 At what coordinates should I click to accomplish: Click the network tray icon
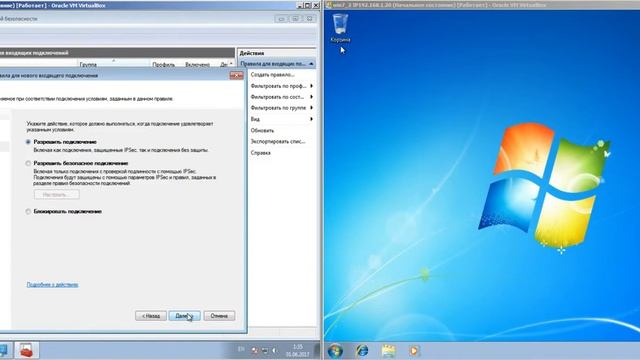[265, 350]
